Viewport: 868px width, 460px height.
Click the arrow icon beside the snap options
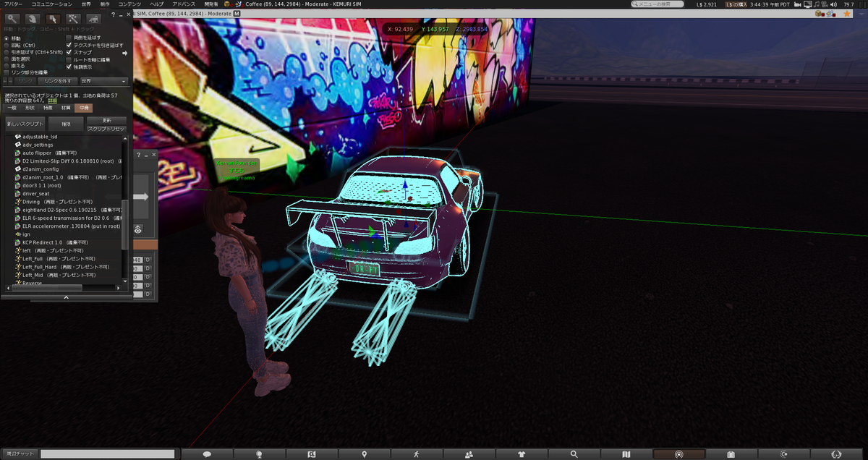pyautogui.click(x=124, y=53)
